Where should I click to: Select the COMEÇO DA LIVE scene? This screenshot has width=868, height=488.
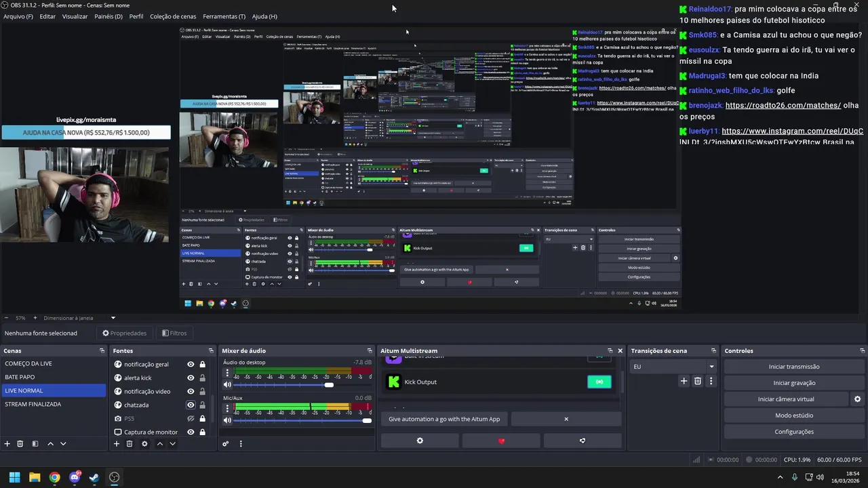[53, 364]
